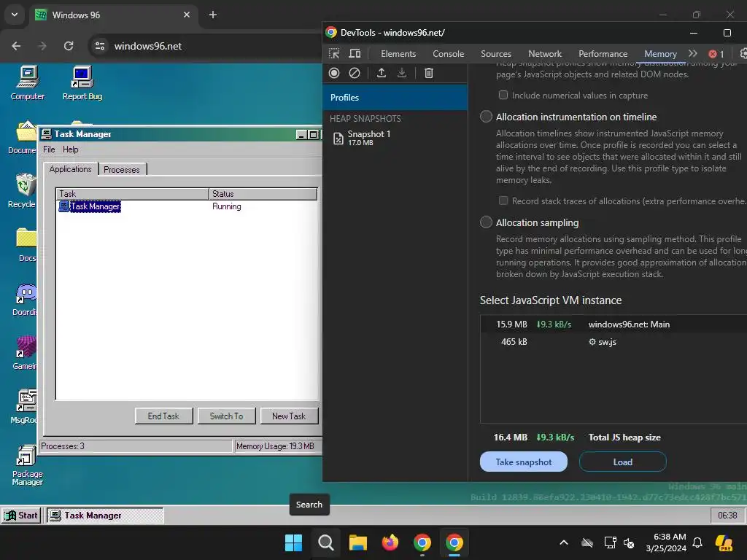Open Firefox from the taskbar
The width and height of the screenshot is (747, 560).
390,542
